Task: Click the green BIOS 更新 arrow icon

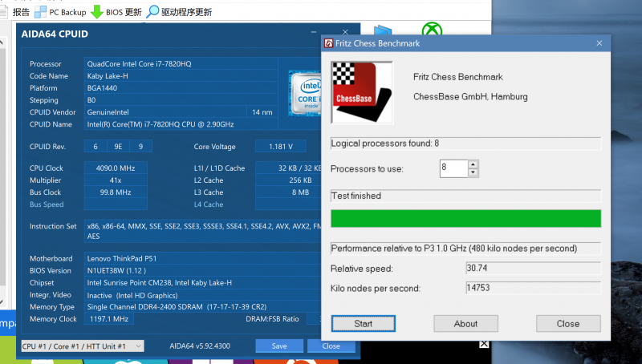Action: click(97, 12)
